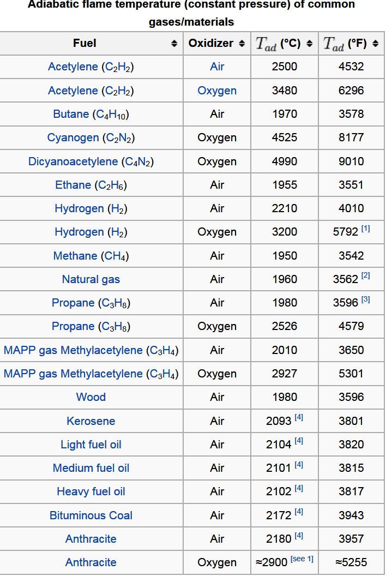The height and width of the screenshot is (576, 392).
Task: Open the Butane fuel link
Action: point(71,114)
